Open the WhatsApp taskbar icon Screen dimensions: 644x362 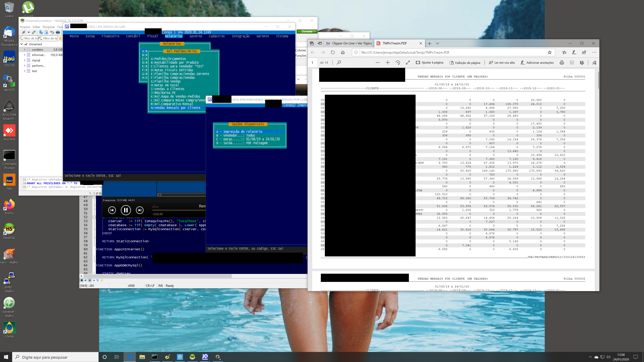click(x=180, y=357)
